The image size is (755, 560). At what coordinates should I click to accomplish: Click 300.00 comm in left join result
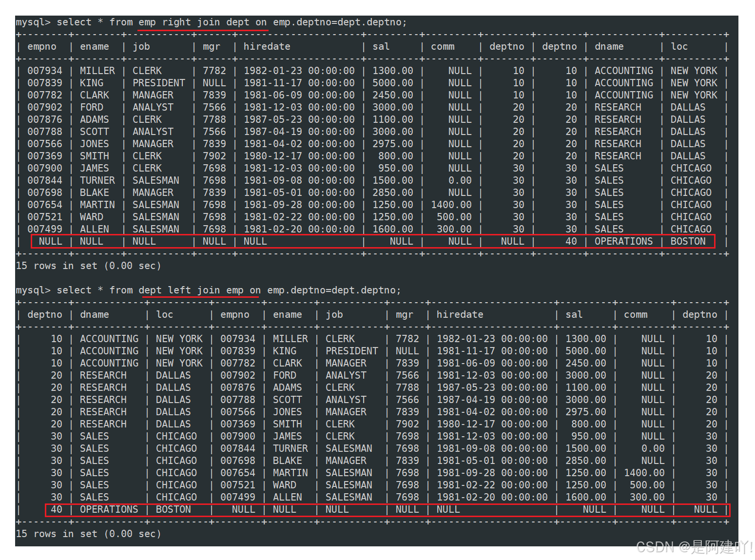(x=647, y=498)
